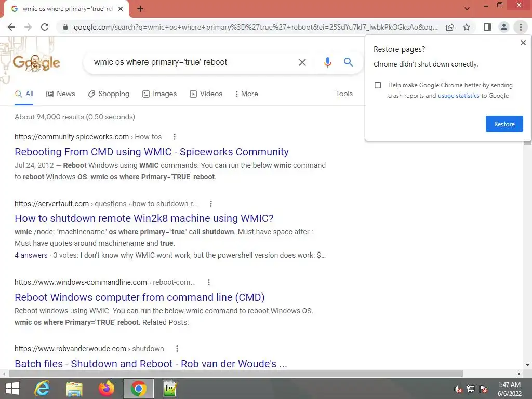532x399 pixels.
Task: Open the usage statistics link
Action: tap(458, 96)
